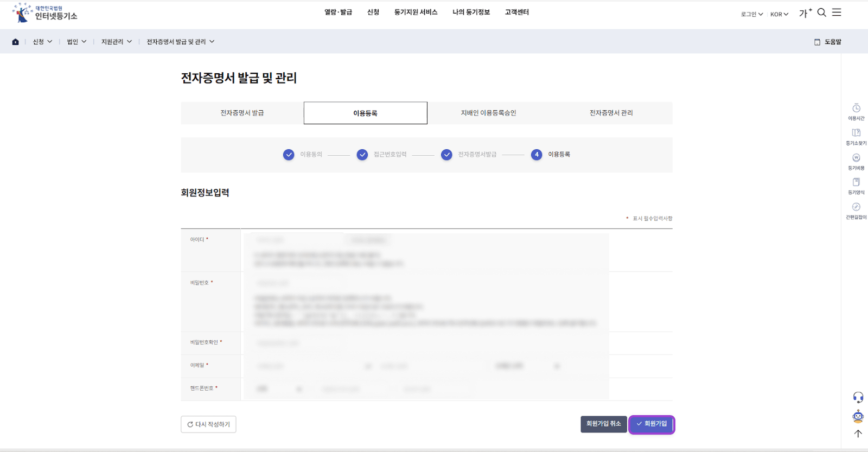Viewport: 868px width, 452px height.
Task: Open 로그인 dropdown
Action: coord(752,14)
